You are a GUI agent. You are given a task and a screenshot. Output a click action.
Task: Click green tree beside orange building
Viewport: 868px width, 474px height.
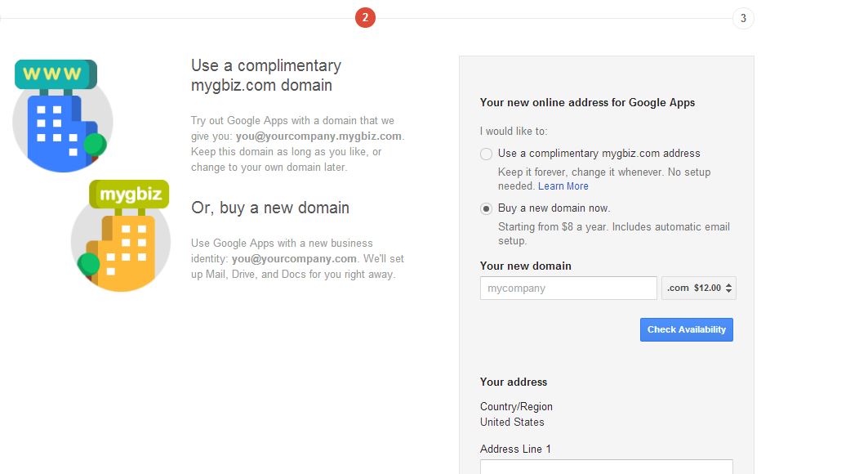tap(88, 264)
